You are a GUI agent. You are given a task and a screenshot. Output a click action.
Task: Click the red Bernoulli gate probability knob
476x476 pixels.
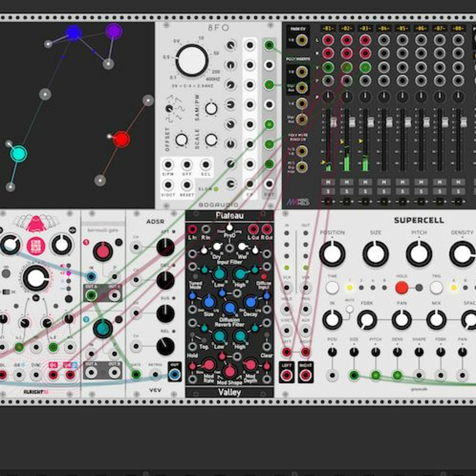pyautogui.click(x=103, y=251)
